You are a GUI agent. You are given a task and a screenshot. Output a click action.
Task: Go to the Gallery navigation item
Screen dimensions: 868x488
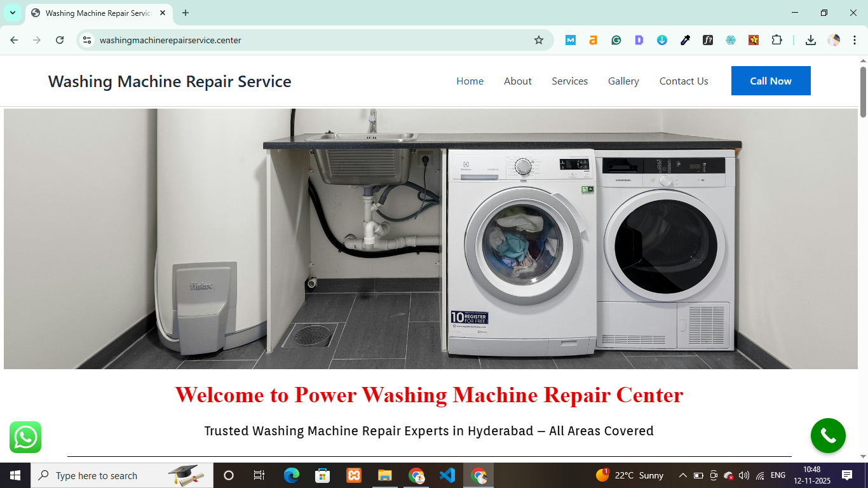[x=623, y=81]
